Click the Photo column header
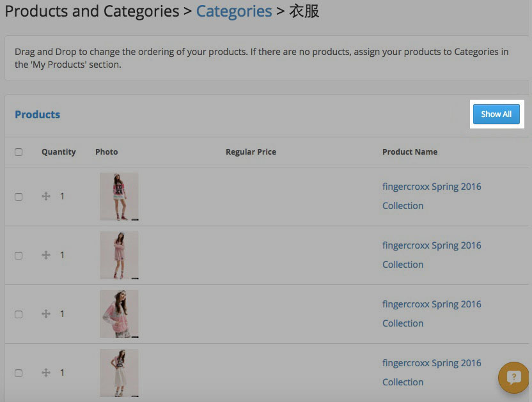Image resolution: width=532 pixels, height=402 pixels. [x=107, y=152]
